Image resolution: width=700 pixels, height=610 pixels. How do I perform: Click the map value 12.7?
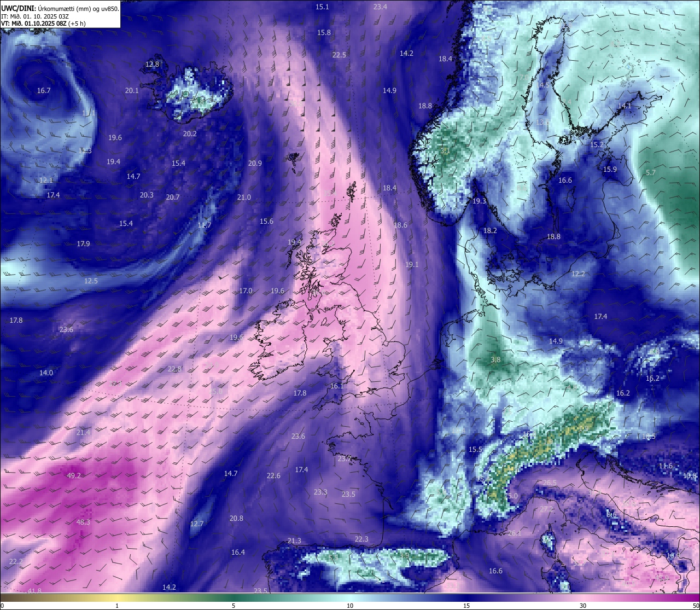pyautogui.click(x=196, y=524)
